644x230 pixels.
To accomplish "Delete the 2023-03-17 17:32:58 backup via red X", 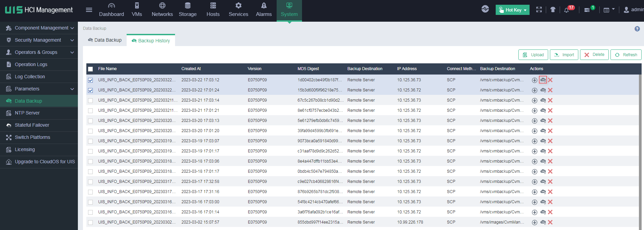I will [x=550, y=182].
